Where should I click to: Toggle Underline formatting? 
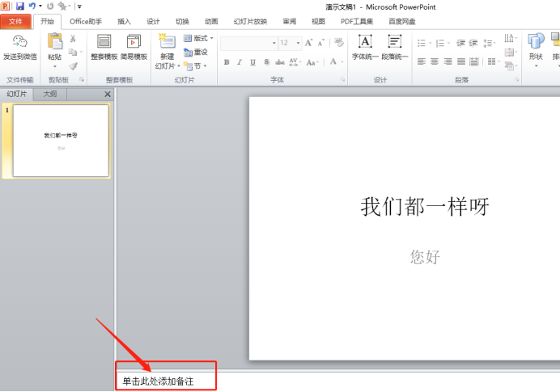point(252,62)
